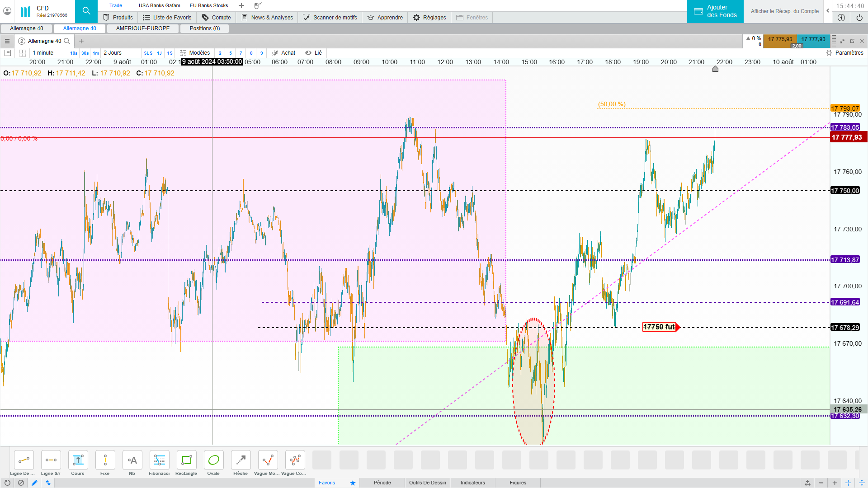Select the Flèche arrow tool
Viewport: 868px width, 488px height.
pos(241,461)
